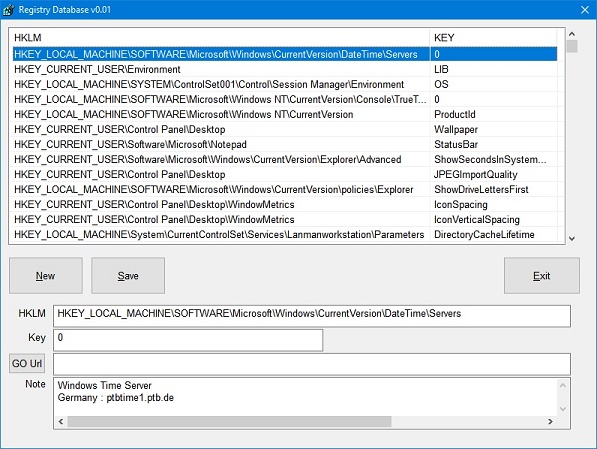597x449 pixels.
Task: Select the HKEY_CURRENT_USER\Environment row
Action: click(x=285, y=69)
